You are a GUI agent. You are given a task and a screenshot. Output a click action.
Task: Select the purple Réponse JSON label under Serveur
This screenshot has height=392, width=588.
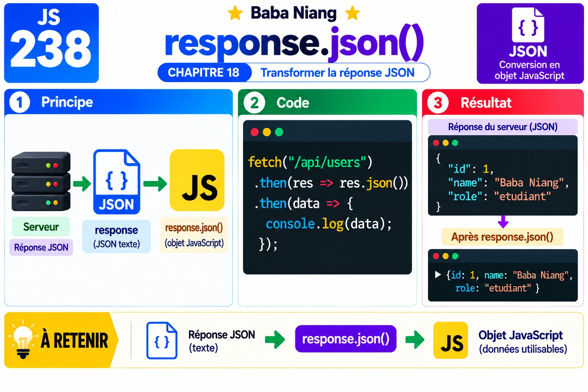click(41, 247)
